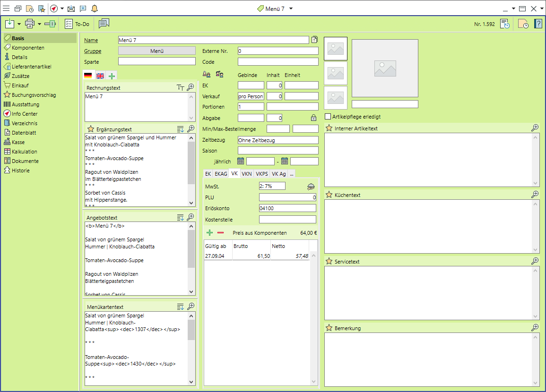Open Komponenten in the sidebar

point(28,48)
